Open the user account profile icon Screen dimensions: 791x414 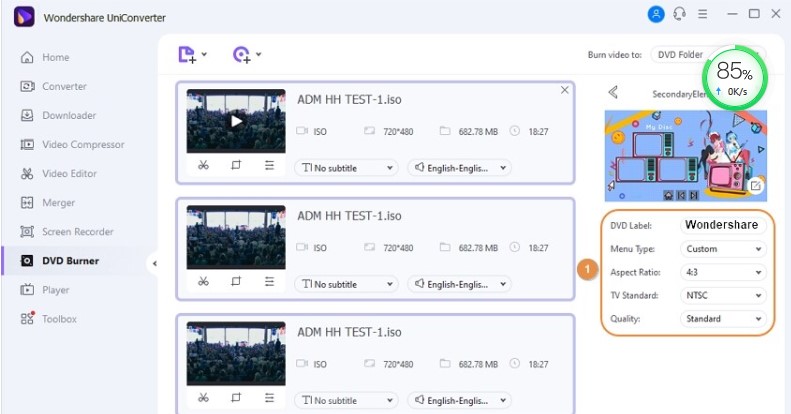[x=656, y=14]
